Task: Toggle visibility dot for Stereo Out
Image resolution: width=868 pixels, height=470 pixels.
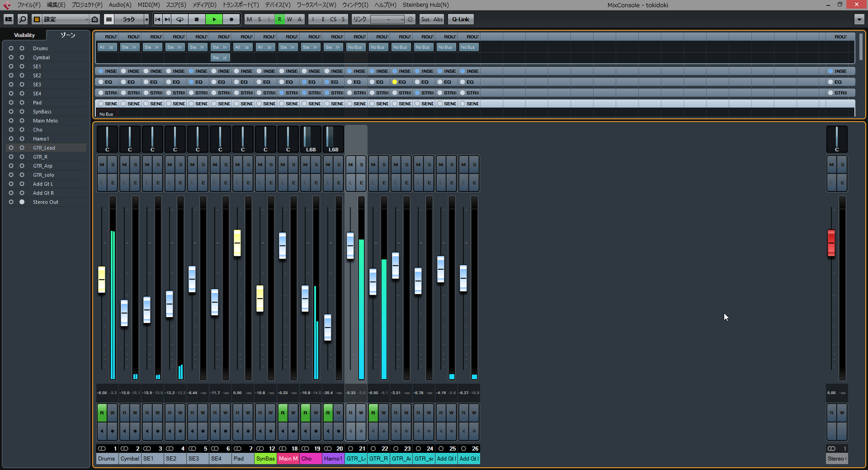Action: pyautogui.click(x=22, y=202)
